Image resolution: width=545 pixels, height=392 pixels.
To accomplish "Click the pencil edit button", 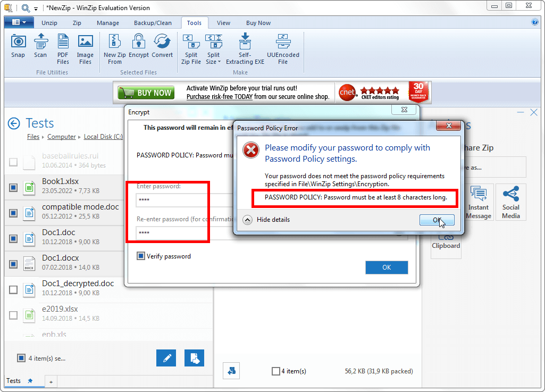I will click(166, 358).
